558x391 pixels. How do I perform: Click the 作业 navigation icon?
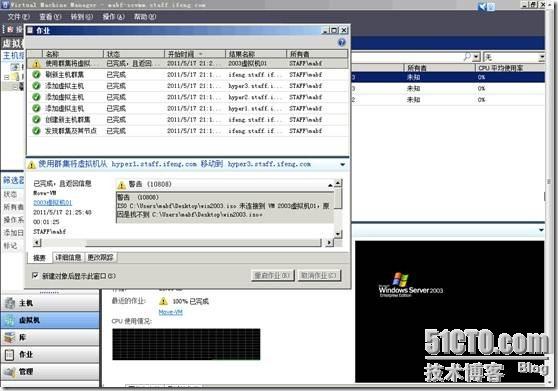[10, 354]
